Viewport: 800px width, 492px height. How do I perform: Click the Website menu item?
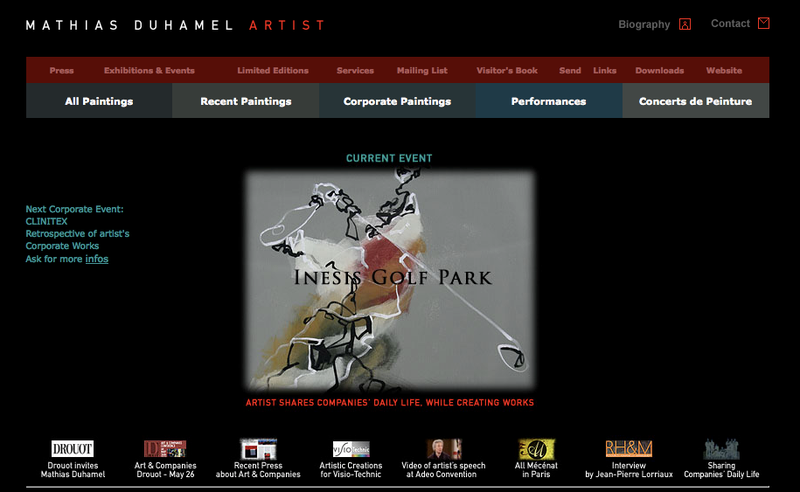click(724, 70)
